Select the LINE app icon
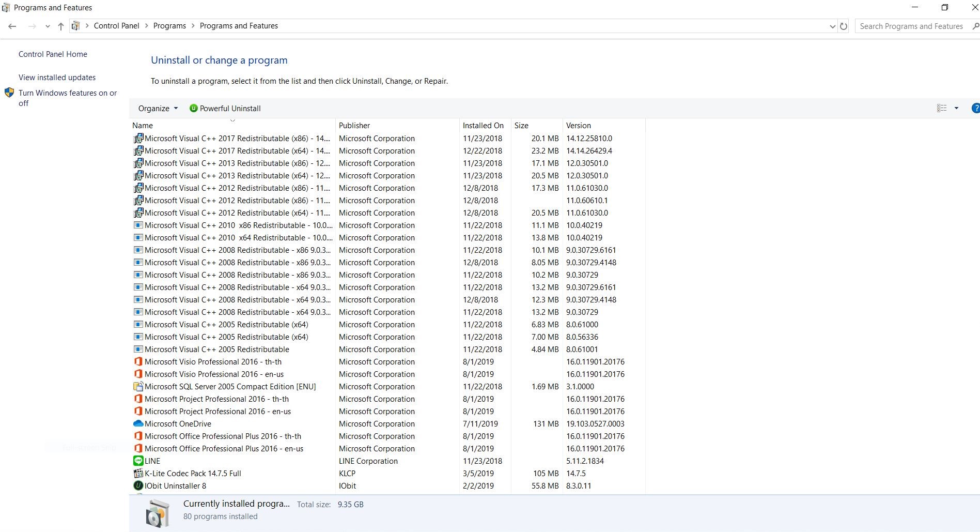 [138, 461]
